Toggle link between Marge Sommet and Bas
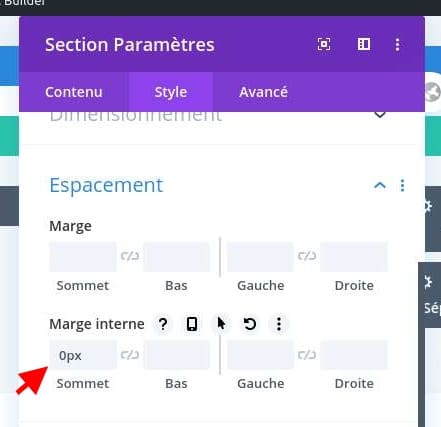Screen dimensions: 441x427 pyautogui.click(x=130, y=256)
